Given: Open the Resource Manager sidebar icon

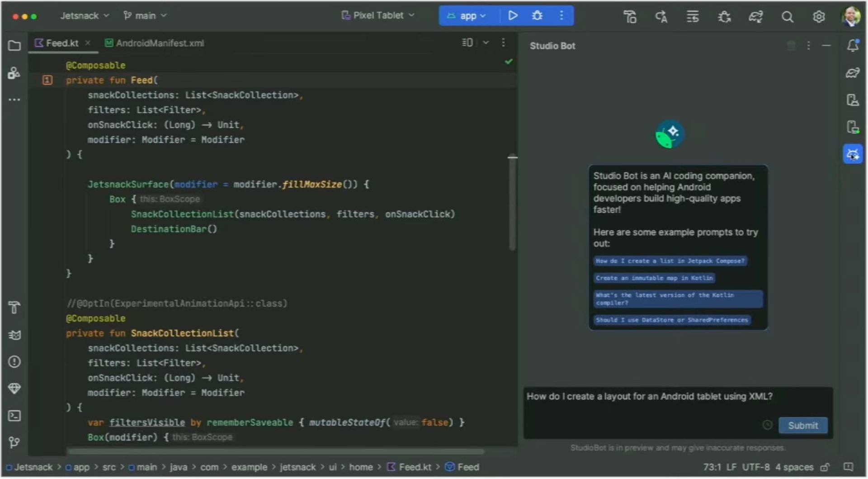Looking at the screenshot, I should click(14, 73).
